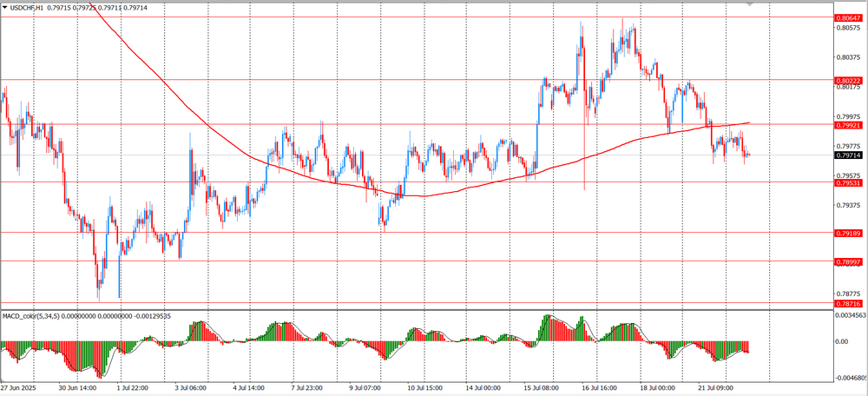Click the 0.80222 red price label
Viewport: 868px width, 396px height.
point(847,79)
